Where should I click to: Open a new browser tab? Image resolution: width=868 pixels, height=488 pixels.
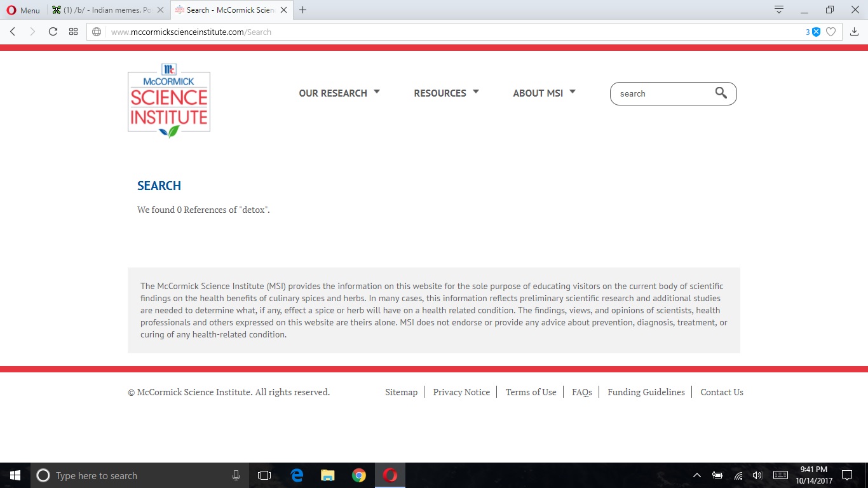click(x=302, y=10)
